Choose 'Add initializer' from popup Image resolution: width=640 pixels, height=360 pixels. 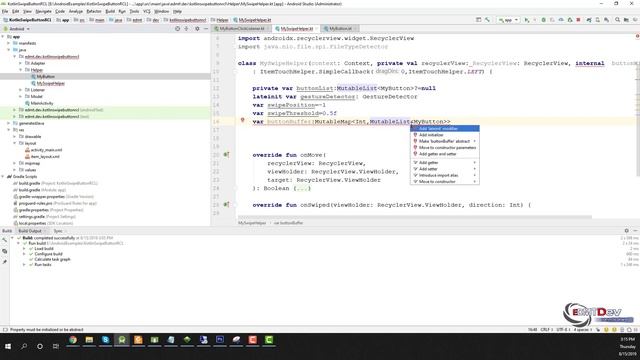coord(445,135)
